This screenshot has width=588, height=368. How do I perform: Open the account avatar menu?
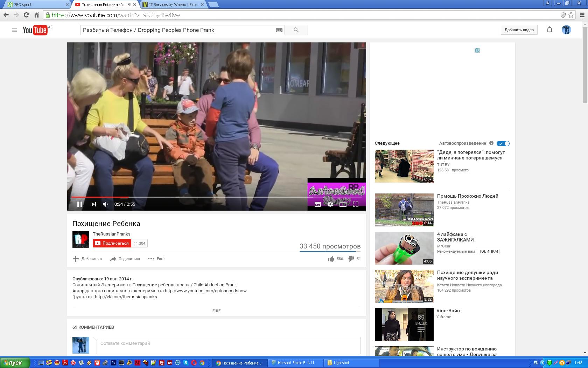566,30
